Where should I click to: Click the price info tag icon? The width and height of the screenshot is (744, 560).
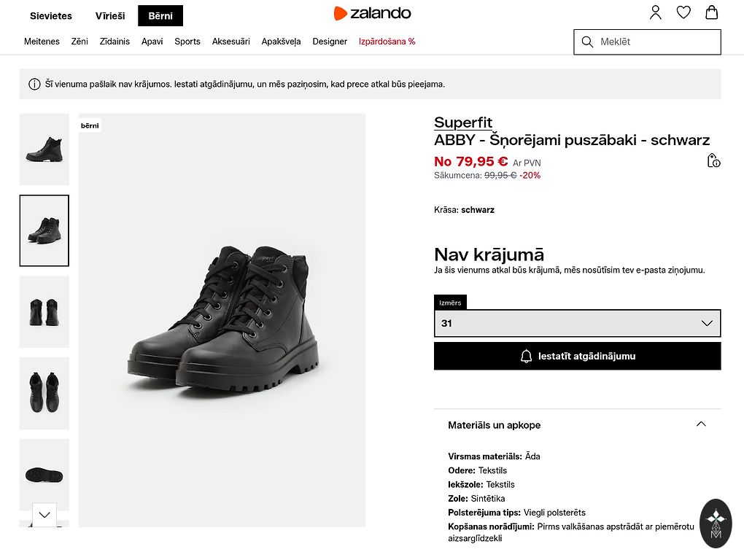[713, 160]
